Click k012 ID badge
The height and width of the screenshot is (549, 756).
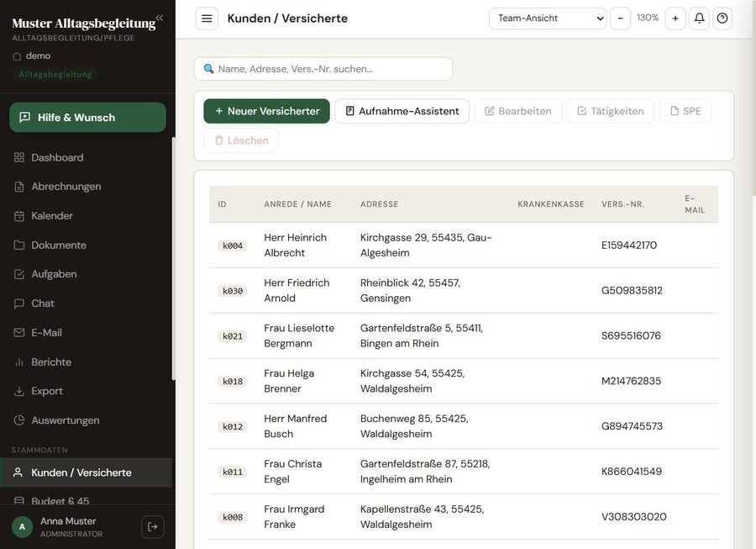(x=233, y=427)
